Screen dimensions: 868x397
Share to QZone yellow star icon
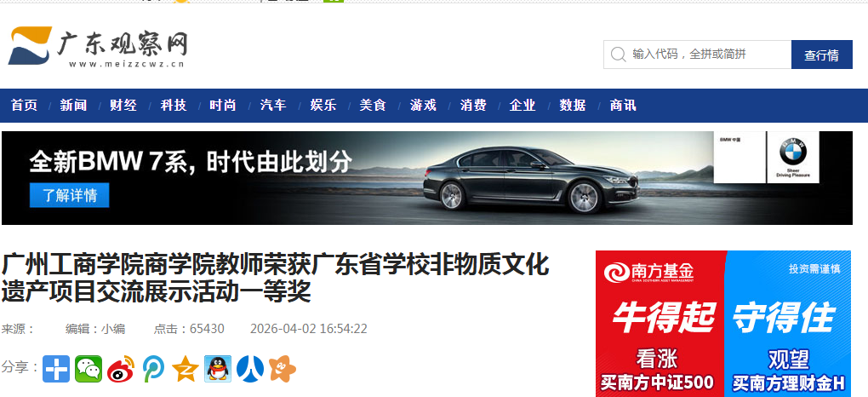[186, 369]
